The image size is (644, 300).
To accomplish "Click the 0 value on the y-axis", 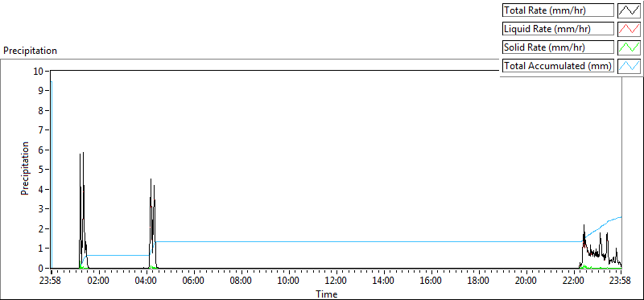I will (x=41, y=268).
